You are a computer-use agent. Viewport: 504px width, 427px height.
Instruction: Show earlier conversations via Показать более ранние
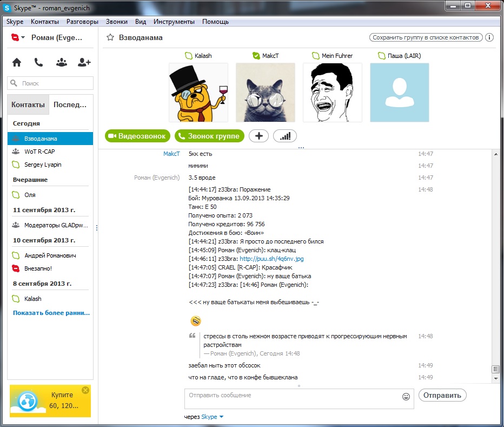[51, 313]
